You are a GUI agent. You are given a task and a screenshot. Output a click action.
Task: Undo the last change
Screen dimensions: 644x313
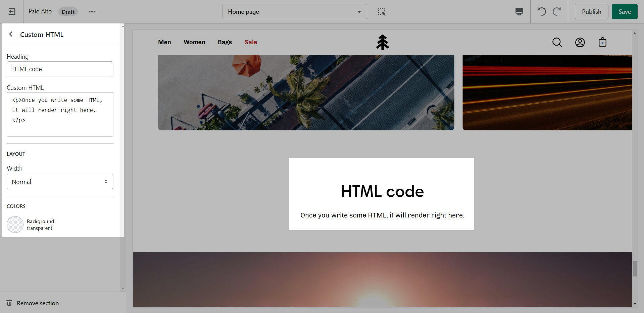tap(541, 12)
